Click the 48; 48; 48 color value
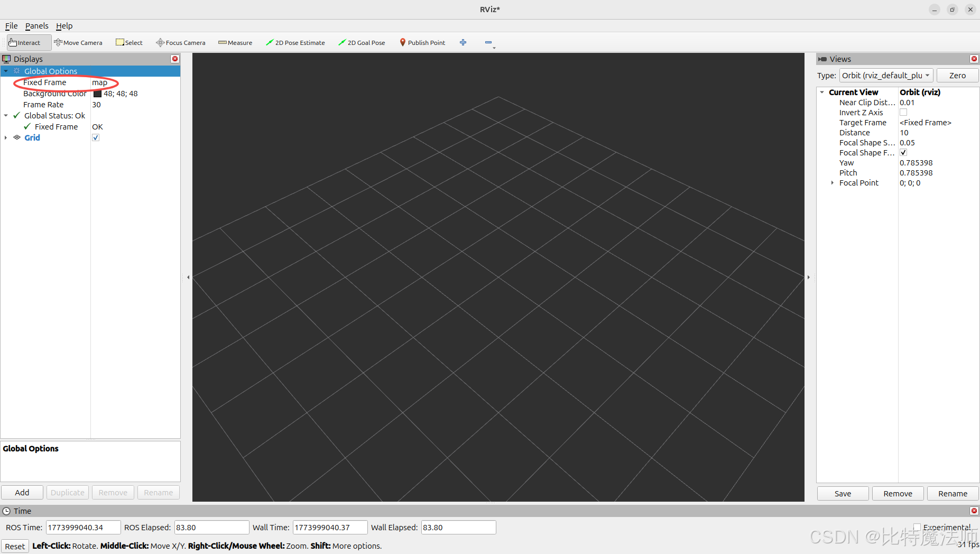 (x=121, y=94)
